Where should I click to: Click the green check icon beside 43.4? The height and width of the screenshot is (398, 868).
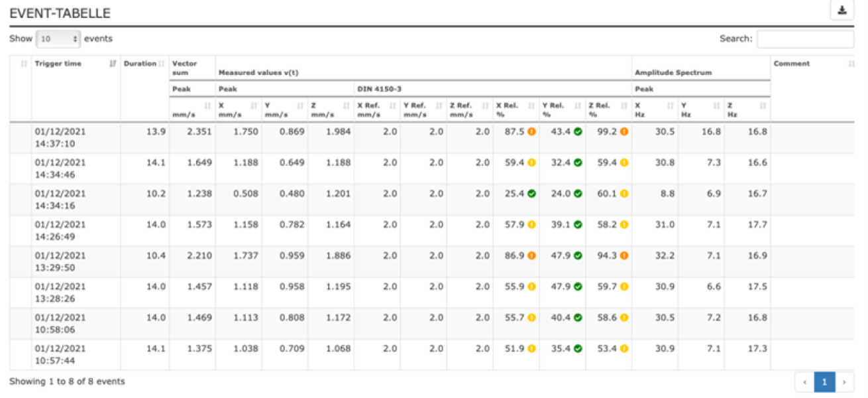click(x=580, y=133)
